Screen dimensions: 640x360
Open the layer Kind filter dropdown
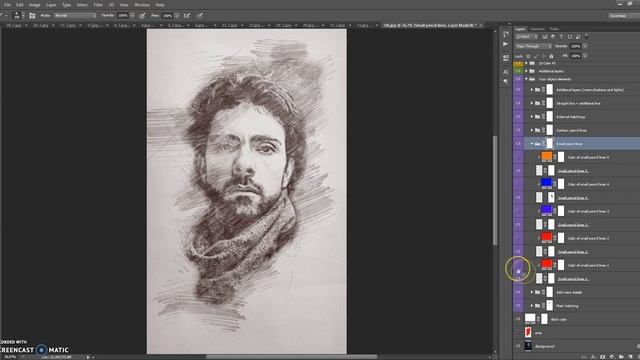tap(527, 37)
